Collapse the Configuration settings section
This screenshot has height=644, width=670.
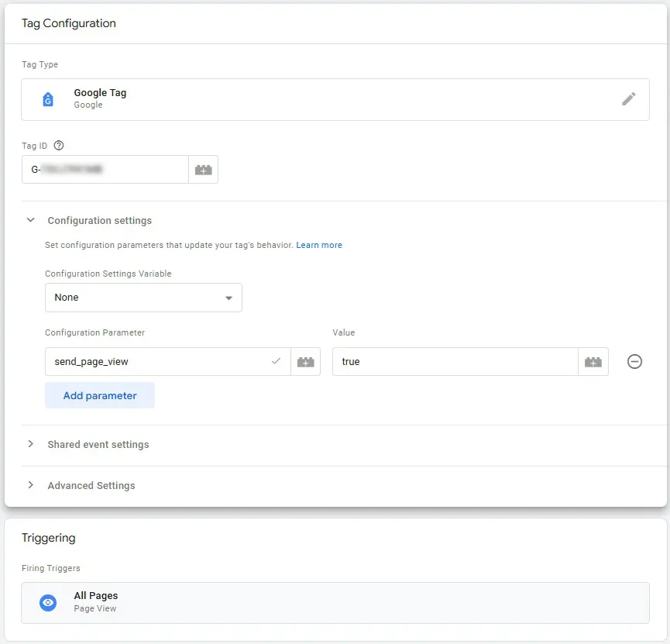click(30, 220)
